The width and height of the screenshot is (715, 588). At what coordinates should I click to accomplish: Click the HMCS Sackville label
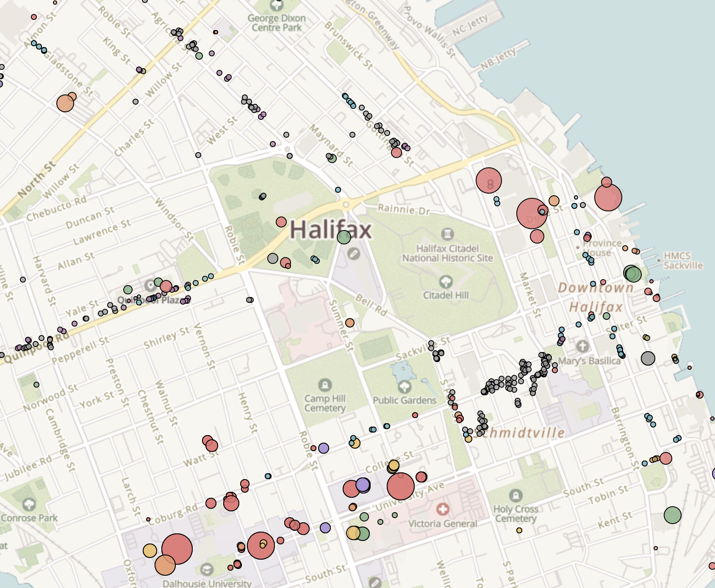(683, 261)
